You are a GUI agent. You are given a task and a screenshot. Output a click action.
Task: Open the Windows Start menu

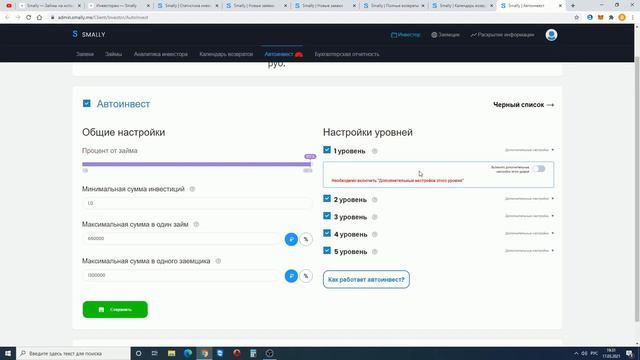(x=8, y=353)
